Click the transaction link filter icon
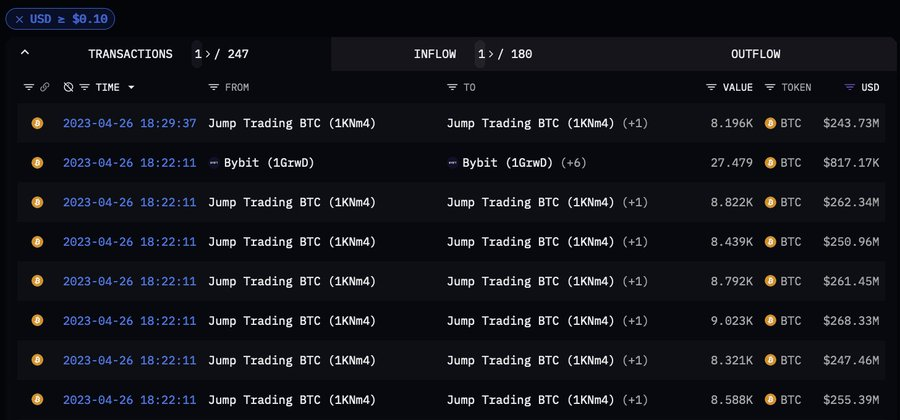The width and height of the screenshot is (900, 420). coord(44,88)
